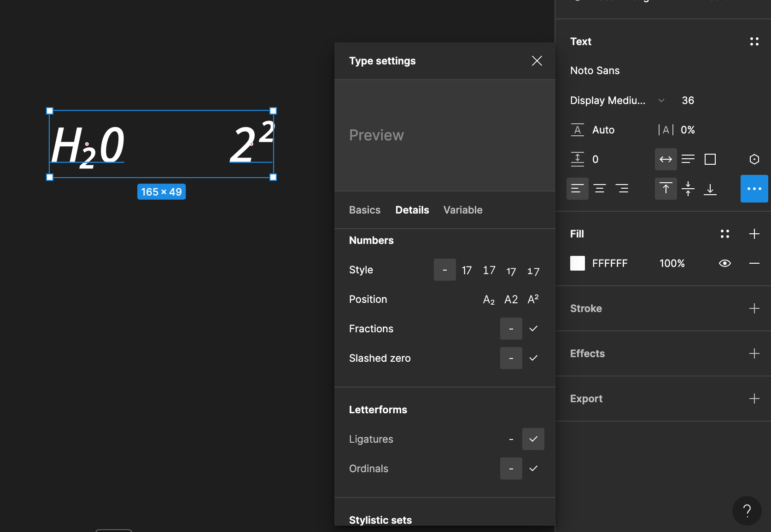Toggle fill visibility eye icon
Screen dimensions: 771x532
[724, 263]
